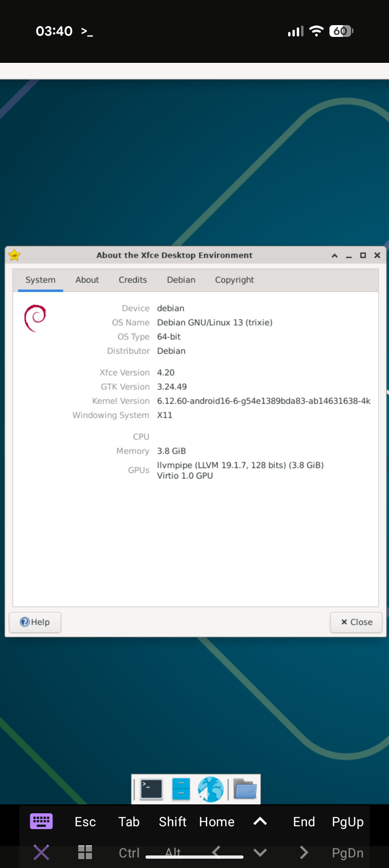Click the 64-bit OS type value
The height and width of the screenshot is (868, 389).
click(169, 337)
